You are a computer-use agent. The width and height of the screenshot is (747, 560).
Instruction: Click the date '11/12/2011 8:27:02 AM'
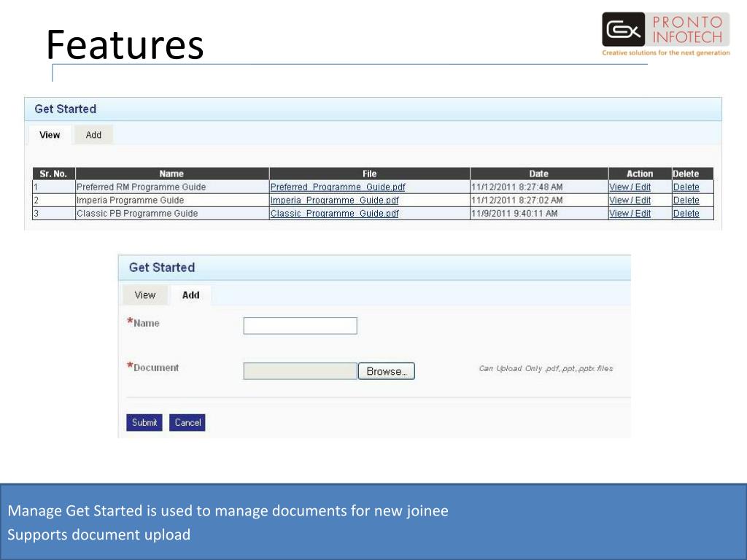[x=517, y=201]
